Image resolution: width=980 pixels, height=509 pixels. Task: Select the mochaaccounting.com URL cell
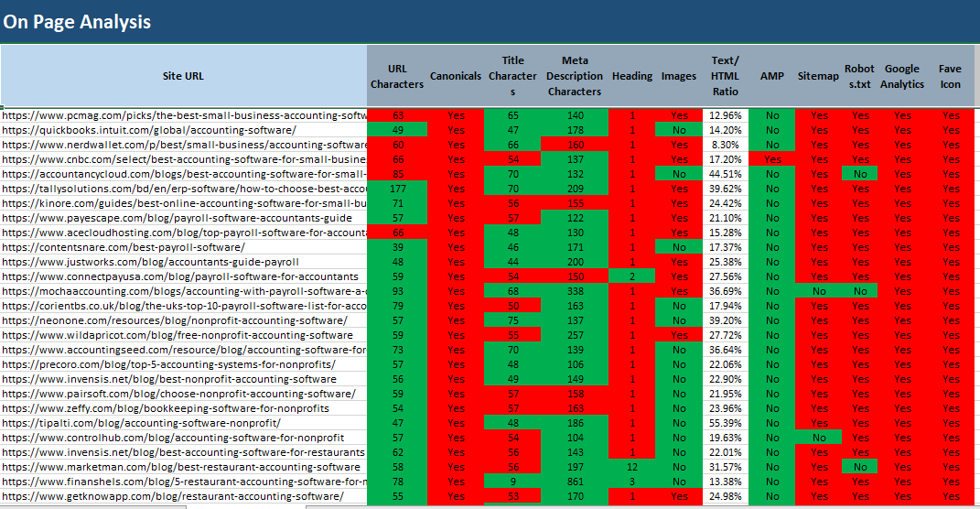point(184,291)
